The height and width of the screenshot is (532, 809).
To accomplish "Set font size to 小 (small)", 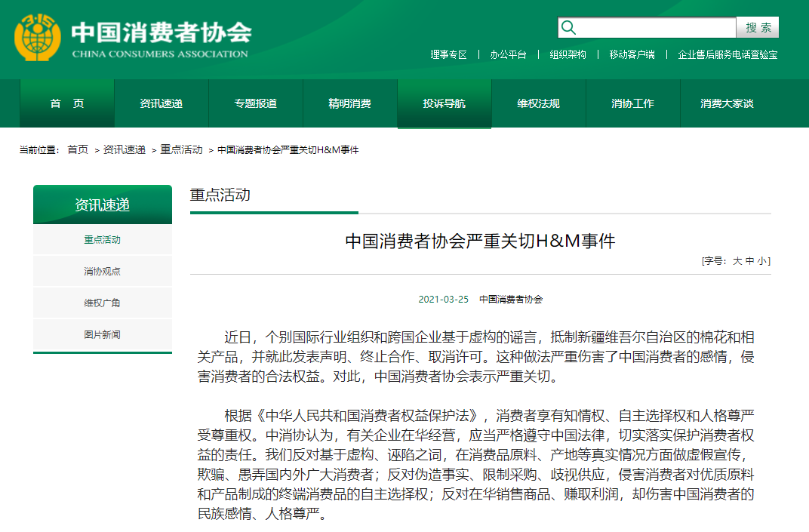I will pos(761,261).
